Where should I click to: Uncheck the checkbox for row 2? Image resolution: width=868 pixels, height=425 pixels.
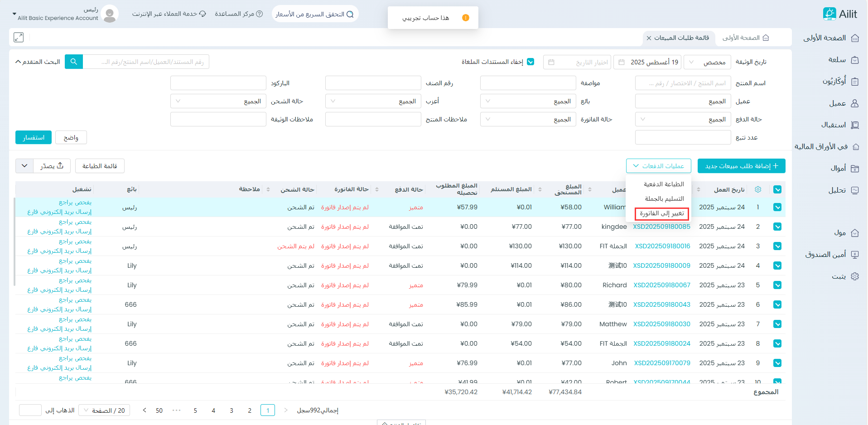click(x=777, y=227)
